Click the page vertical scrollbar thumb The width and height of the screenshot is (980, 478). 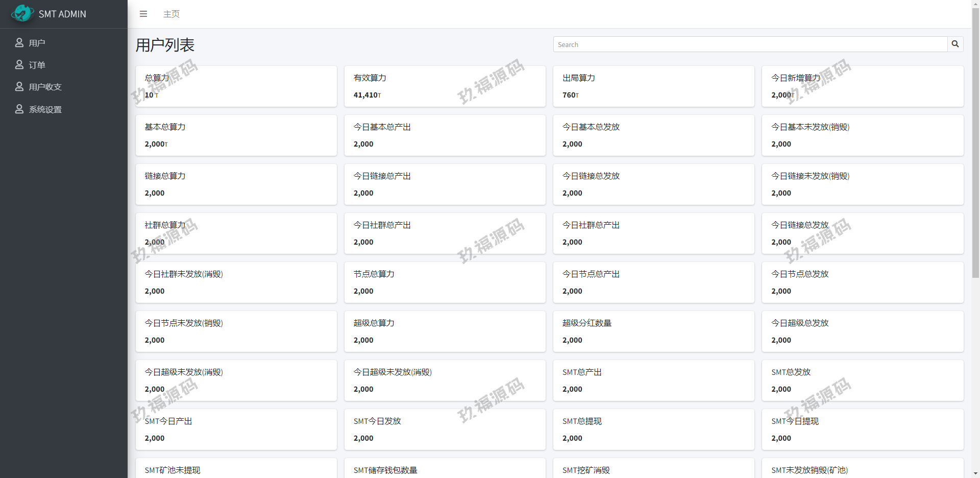point(975,143)
